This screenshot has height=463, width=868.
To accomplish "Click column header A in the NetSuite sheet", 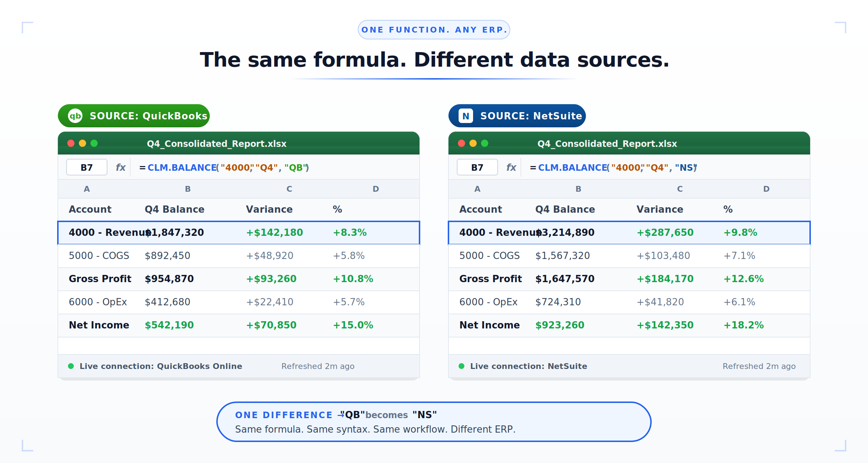I will point(477,188).
